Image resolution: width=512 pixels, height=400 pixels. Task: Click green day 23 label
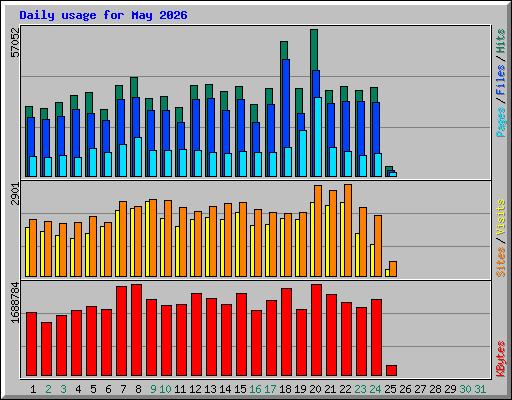[360, 389]
